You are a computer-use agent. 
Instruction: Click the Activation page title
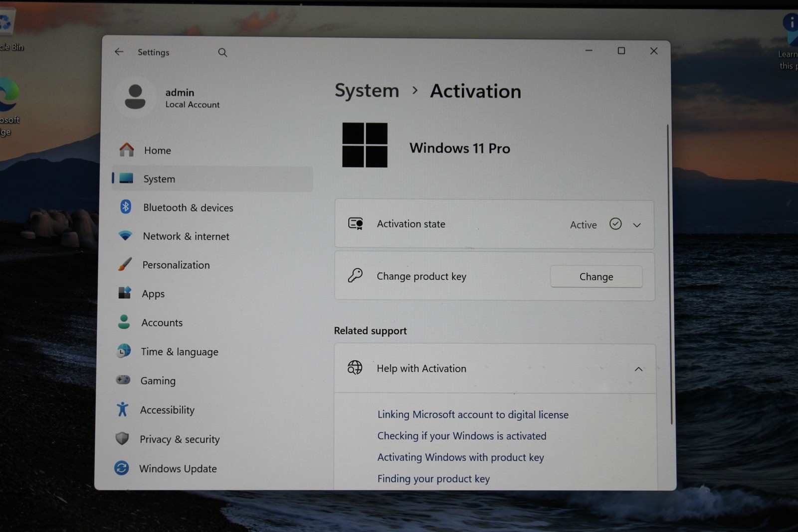tap(475, 91)
